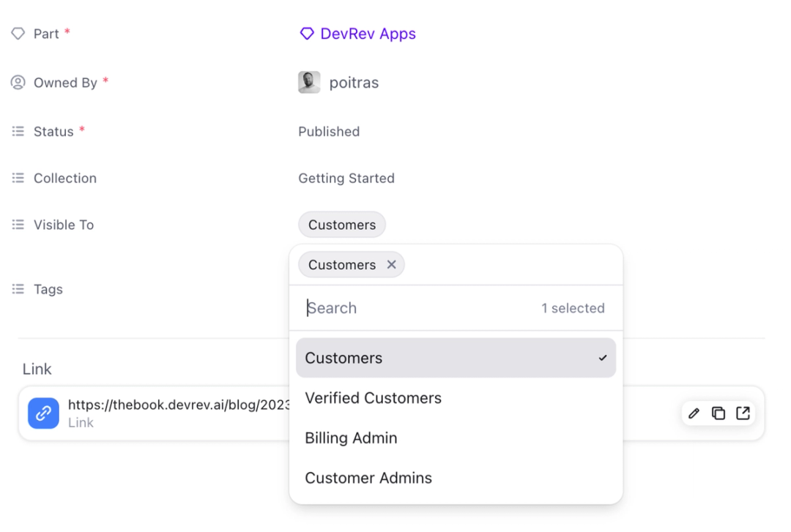Click the pencil icon to edit the link

tap(694, 413)
